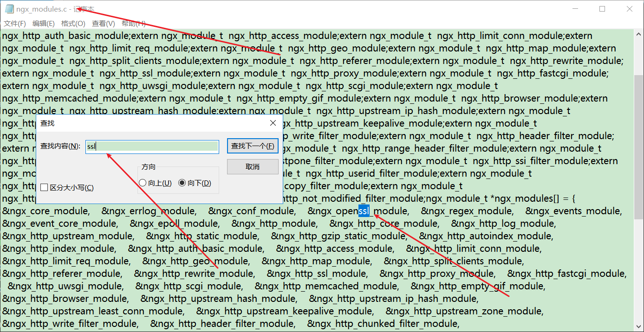
Task: Click text '&ngx_http_autoindex_module,'
Action: click(487, 236)
